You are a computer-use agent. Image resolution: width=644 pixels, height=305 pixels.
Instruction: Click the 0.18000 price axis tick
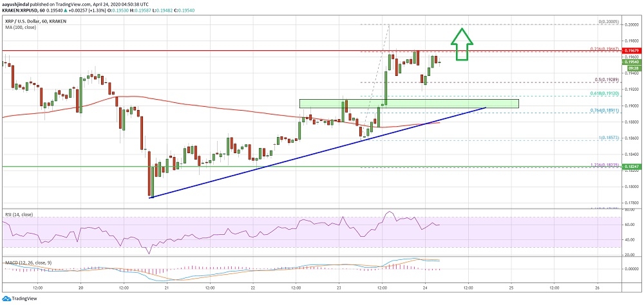[632, 187]
